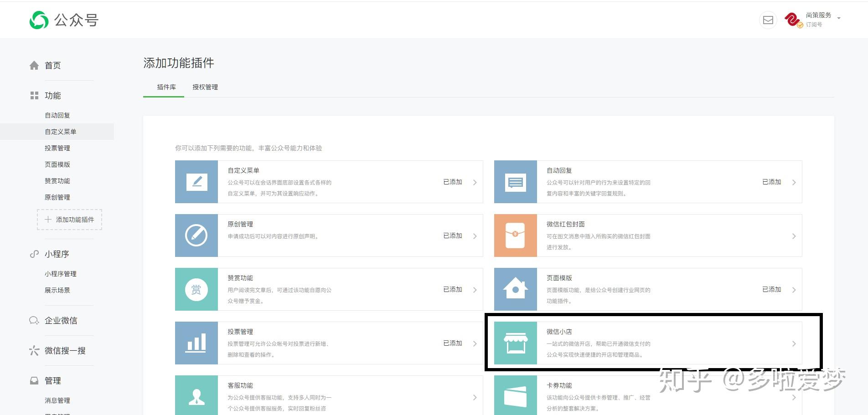
Task: Expand the 自定义菜单 card chevron
Action: click(x=475, y=182)
